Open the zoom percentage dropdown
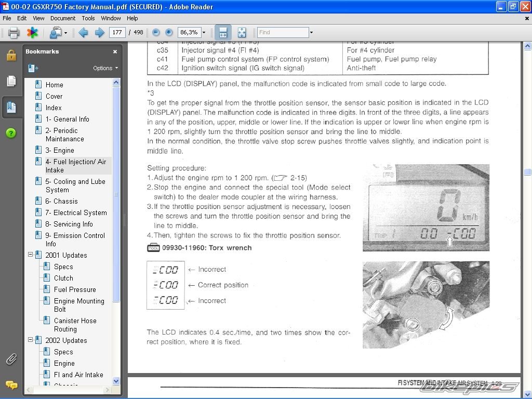The image size is (532, 399). pyautogui.click(x=204, y=32)
